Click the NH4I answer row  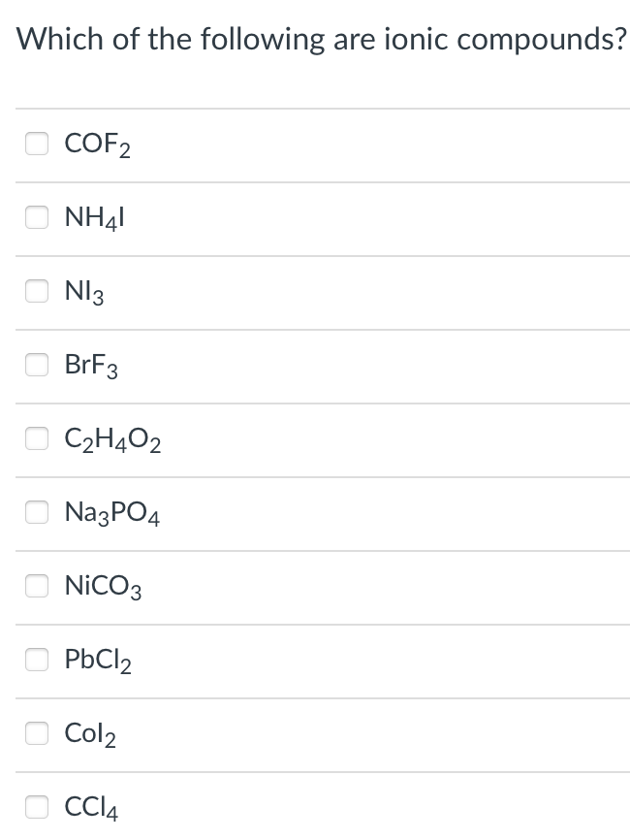(x=92, y=217)
